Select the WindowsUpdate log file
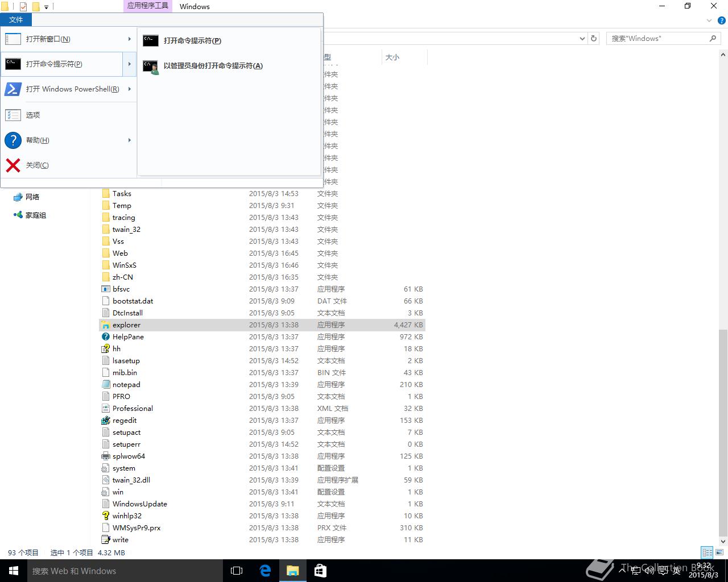 pyautogui.click(x=263, y=504)
